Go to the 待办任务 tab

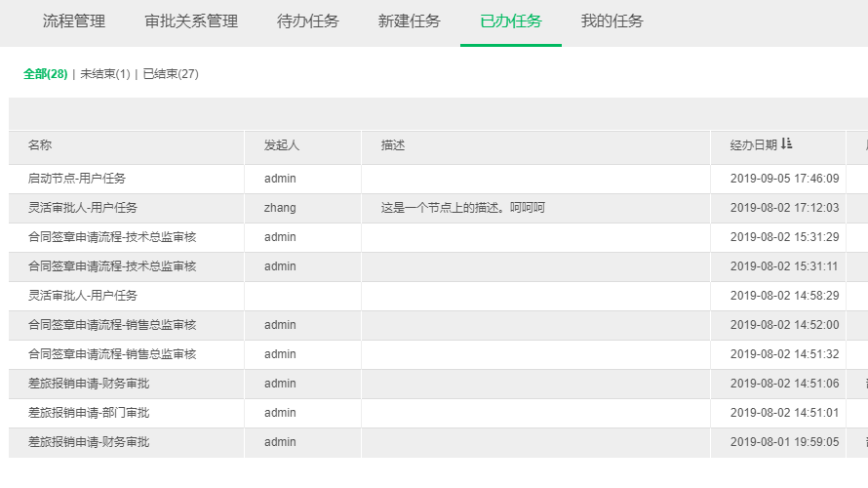[x=308, y=21]
